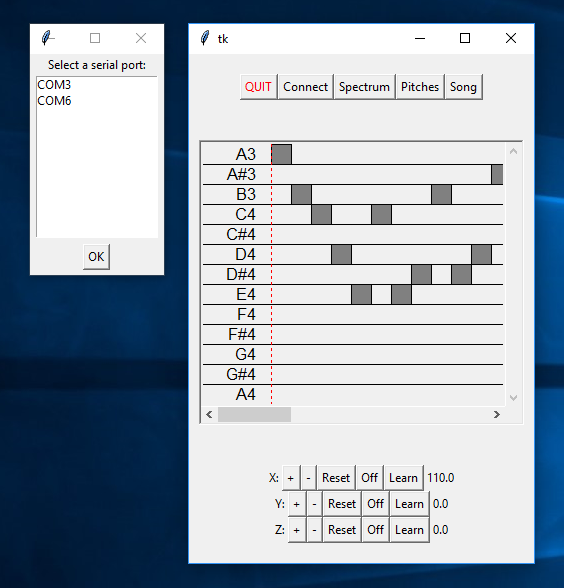Viewport: 564px width, 588px height.
Task: Decrease Z with the minus button
Action: point(315,530)
